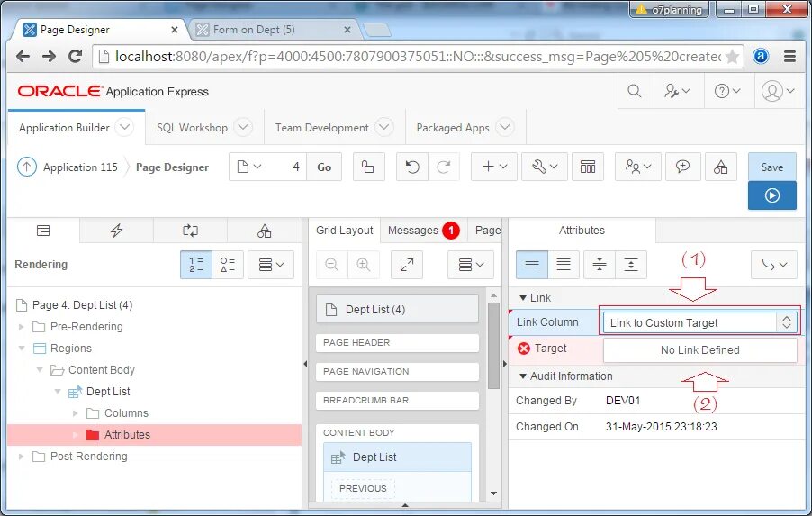This screenshot has width=812, height=516.
Task: Switch to left-pane Shared Components tab
Action: pyautogui.click(x=264, y=231)
